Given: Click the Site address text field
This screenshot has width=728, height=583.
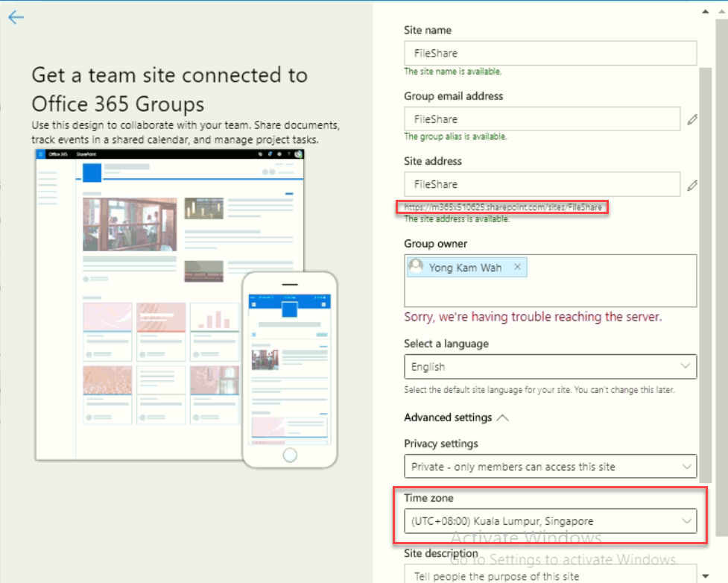Looking at the screenshot, I should pyautogui.click(x=542, y=184).
